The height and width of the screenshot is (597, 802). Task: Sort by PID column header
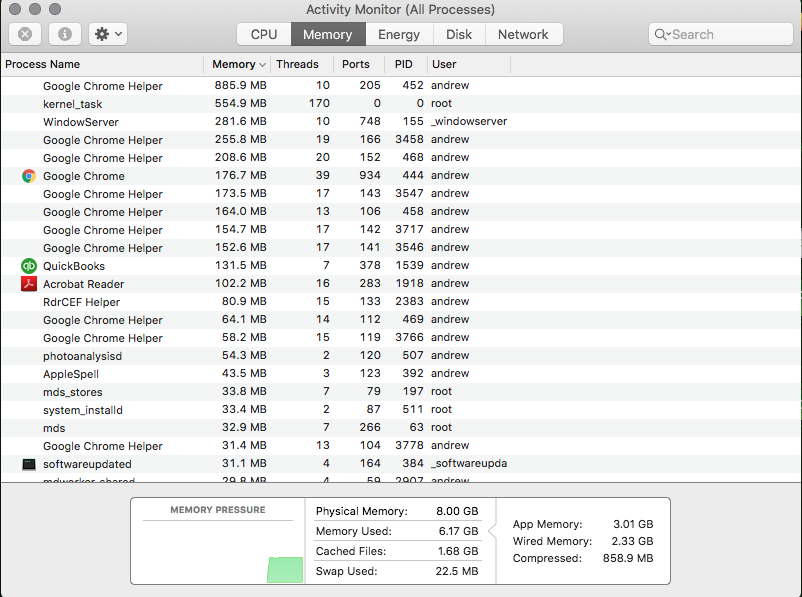coord(406,64)
